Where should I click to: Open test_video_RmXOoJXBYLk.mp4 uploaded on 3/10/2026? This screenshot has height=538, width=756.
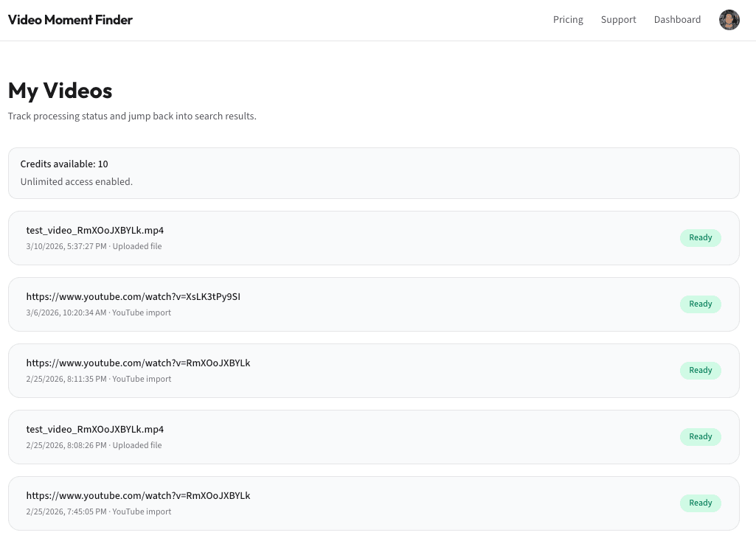tap(95, 231)
